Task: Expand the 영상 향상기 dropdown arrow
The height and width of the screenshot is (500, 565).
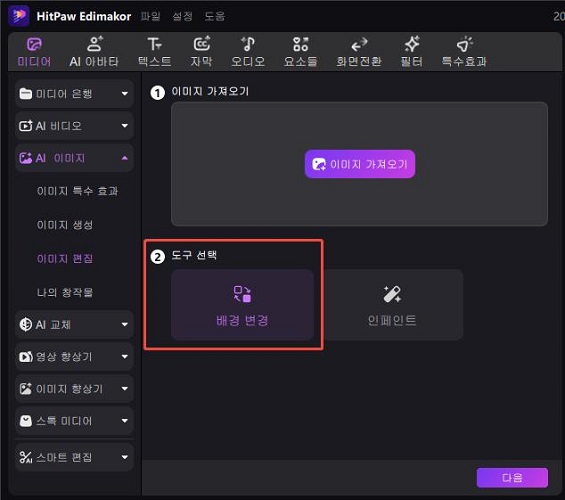Action: (x=125, y=357)
